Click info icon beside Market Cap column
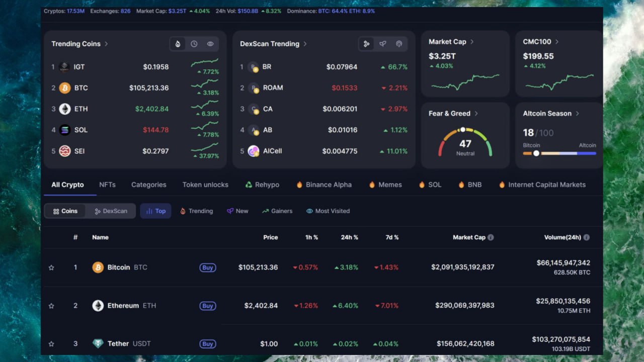644x362 pixels. pos(491,237)
